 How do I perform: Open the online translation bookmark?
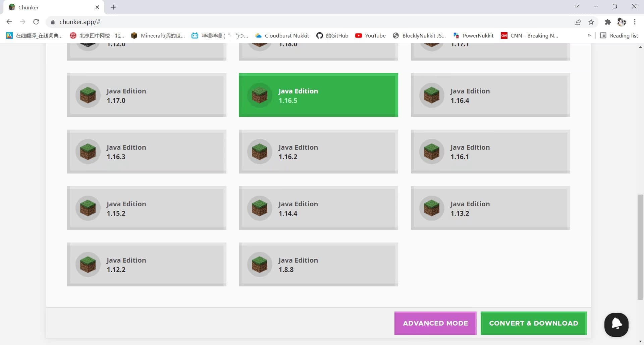click(34, 36)
